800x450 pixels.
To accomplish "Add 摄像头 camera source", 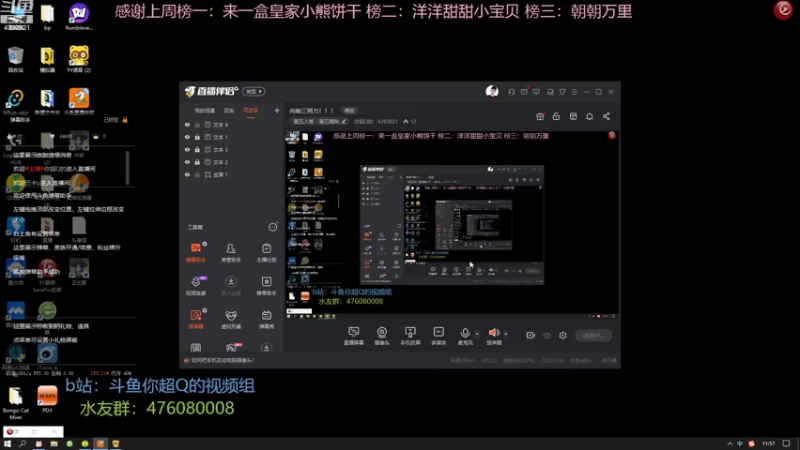I will 382,336.
